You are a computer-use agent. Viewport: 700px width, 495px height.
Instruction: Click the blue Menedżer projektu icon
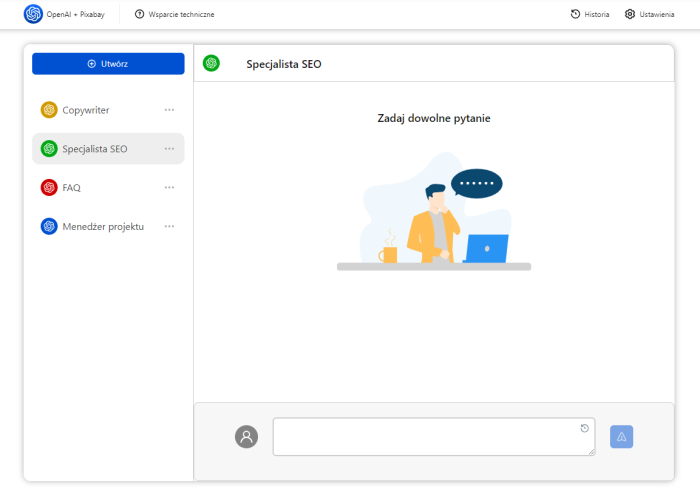49,227
